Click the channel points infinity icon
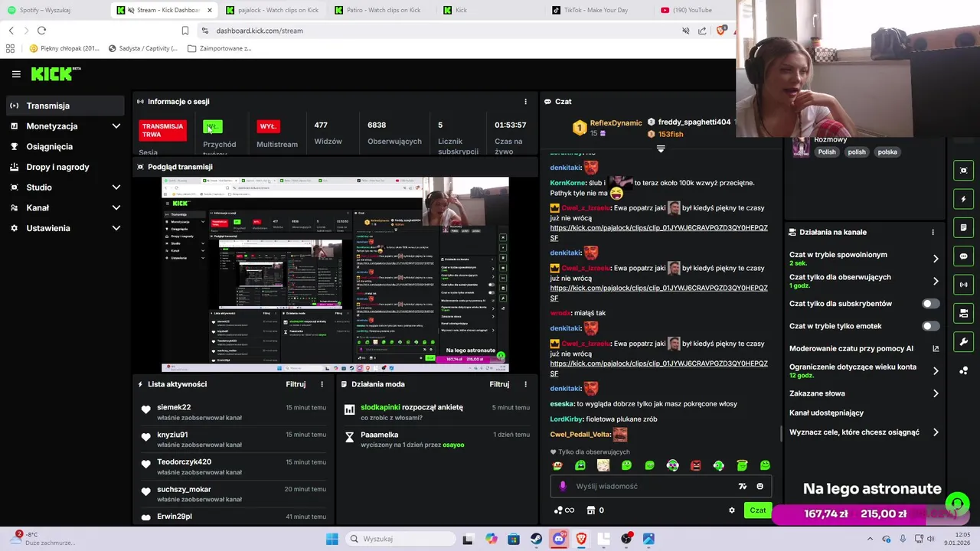980x551 pixels. 564,510
